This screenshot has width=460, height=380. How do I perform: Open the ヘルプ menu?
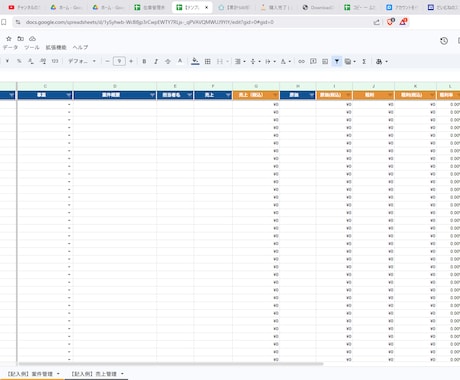tap(80, 47)
